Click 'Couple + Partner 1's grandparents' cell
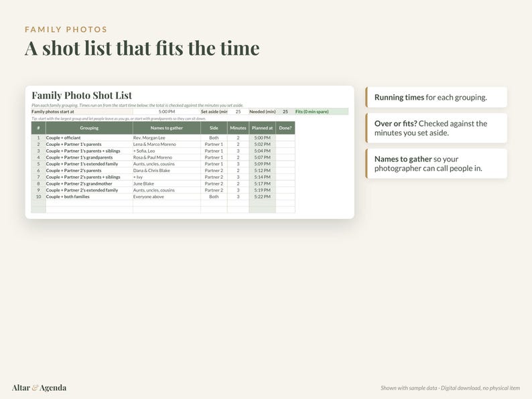 [x=89, y=157]
